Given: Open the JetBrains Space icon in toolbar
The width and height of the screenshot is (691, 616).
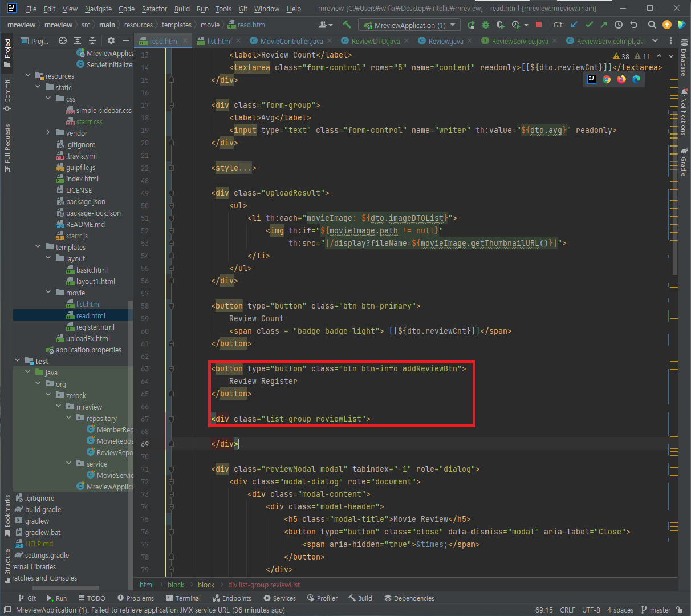Looking at the screenshot, I should pyautogui.click(x=681, y=25).
